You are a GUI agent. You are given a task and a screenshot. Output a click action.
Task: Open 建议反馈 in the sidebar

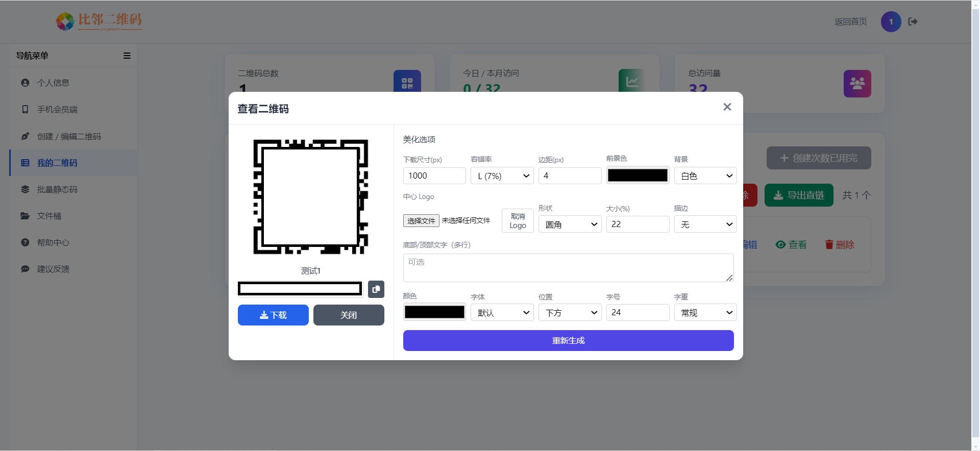(73, 269)
